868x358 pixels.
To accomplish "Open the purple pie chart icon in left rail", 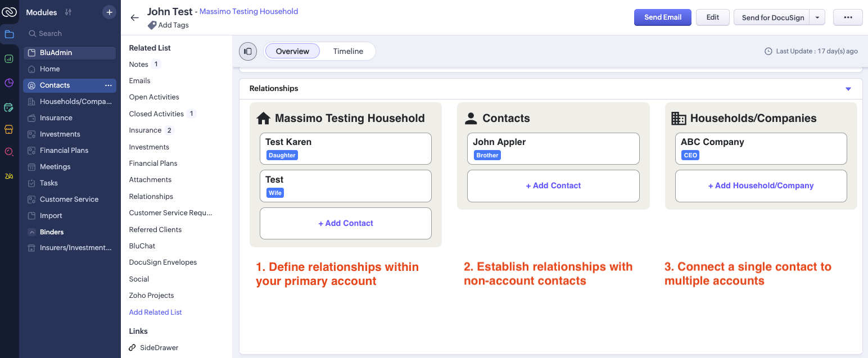I will (9, 83).
